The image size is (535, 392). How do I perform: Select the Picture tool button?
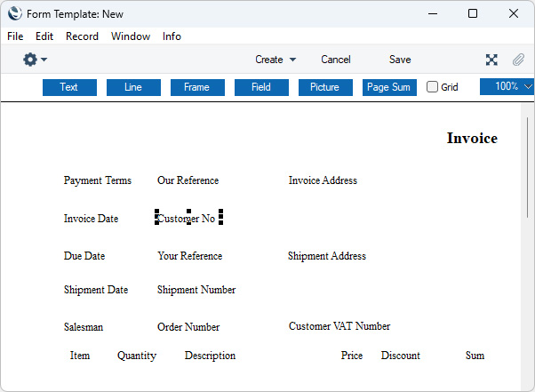pyautogui.click(x=325, y=87)
